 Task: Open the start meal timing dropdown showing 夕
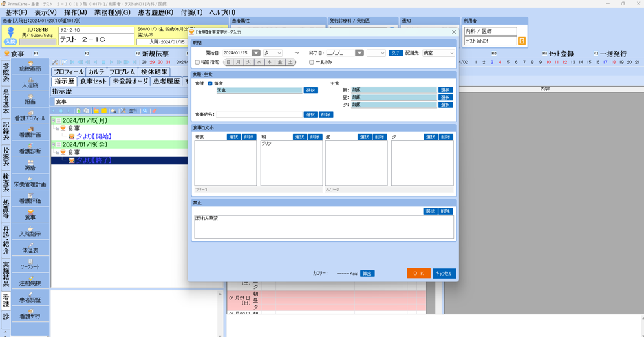[273, 53]
